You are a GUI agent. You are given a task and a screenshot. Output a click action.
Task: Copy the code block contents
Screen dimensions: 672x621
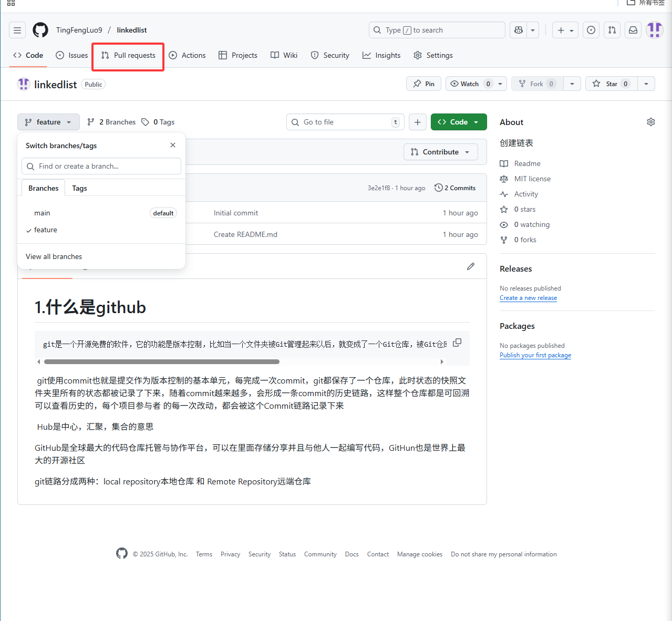(x=457, y=343)
